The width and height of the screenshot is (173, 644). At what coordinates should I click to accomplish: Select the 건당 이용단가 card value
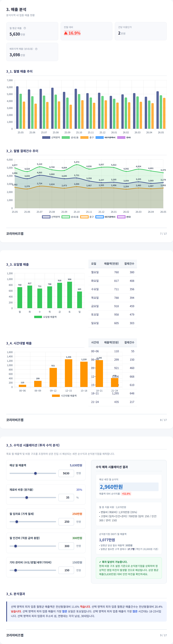122,33
